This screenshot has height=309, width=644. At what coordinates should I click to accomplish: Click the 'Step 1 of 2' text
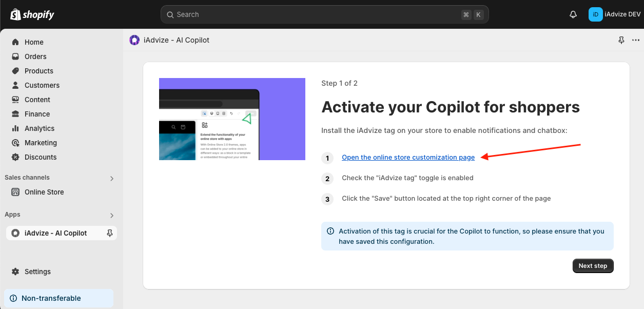(339, 83)
